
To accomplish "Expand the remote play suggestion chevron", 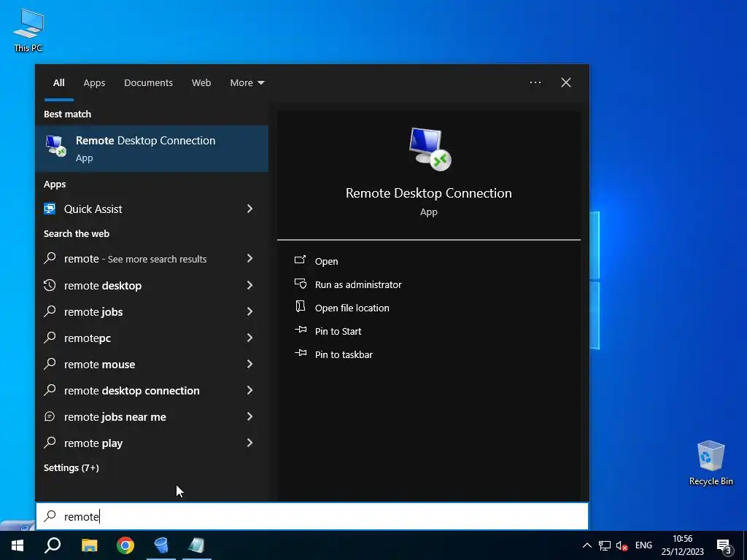I will (x=249, y=443).
